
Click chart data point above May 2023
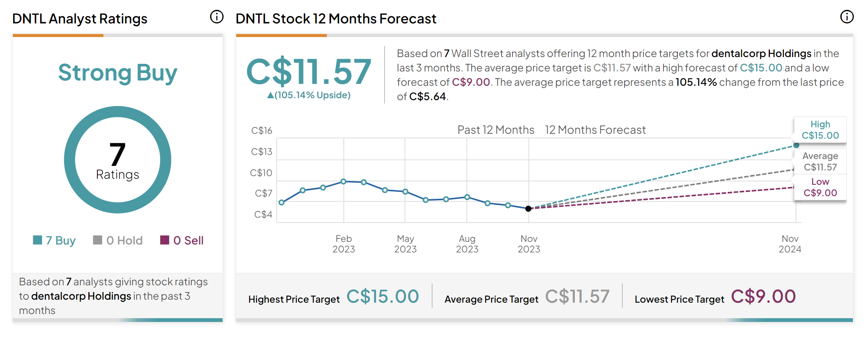tap(405, 192)
